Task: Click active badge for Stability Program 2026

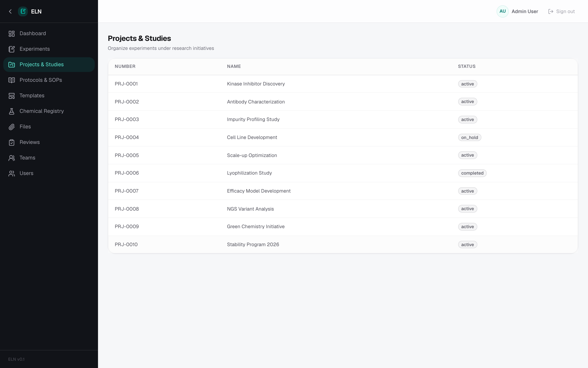Action: click(x=468, y=245)
